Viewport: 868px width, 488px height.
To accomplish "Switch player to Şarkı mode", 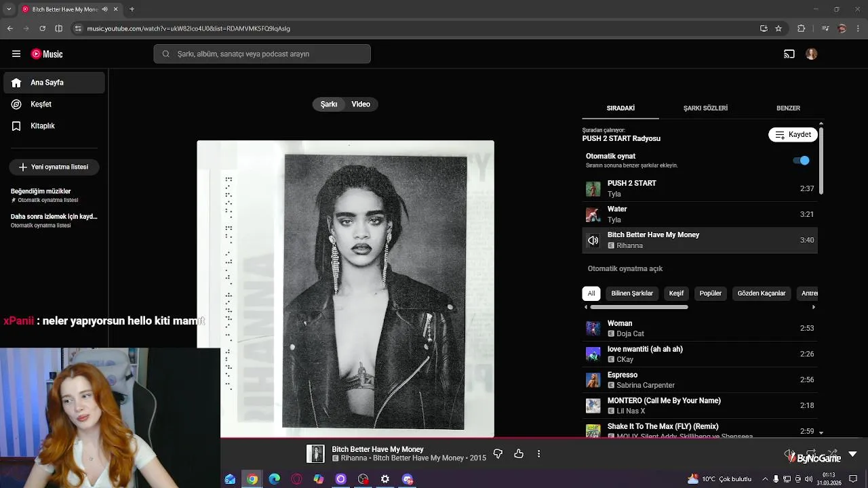I will point(329,104).
